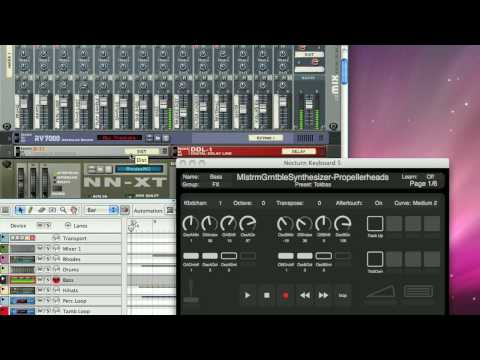Viewport: 480px width, 360px height.
Task: Select the Arrow selection tool in sequencer toolbar
Action: click(x=21, y=210)
